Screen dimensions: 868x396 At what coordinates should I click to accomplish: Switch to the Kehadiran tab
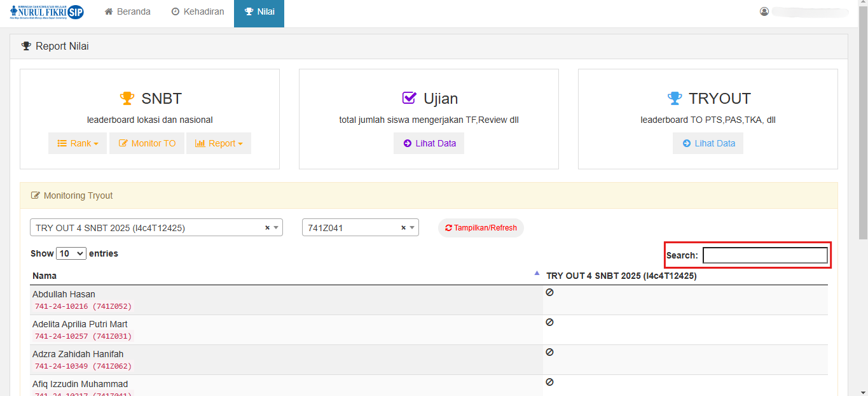click(x=198, y=11)
